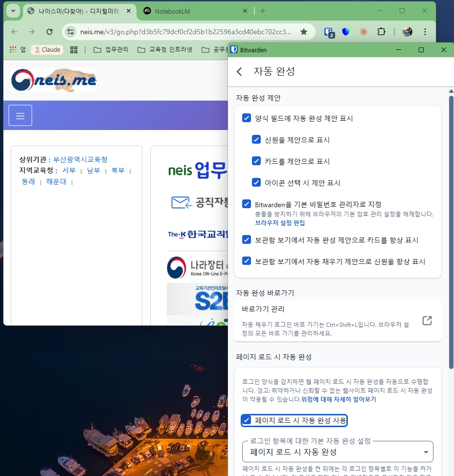Click the bookmark star in address bar
Screen dimensions: 454x476
(x=303, y=31)
